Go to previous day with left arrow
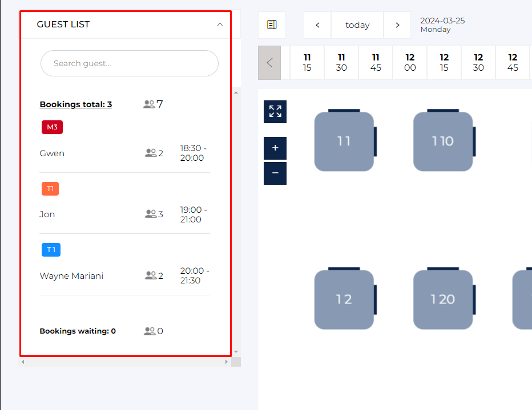 tap(317, 25)
